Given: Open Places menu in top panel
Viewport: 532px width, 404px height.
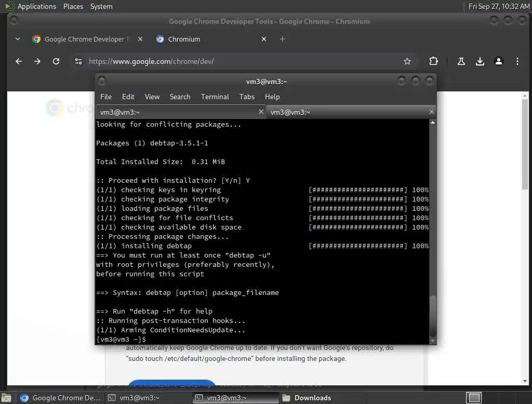Looking at the screenshot, I should 73,6.
